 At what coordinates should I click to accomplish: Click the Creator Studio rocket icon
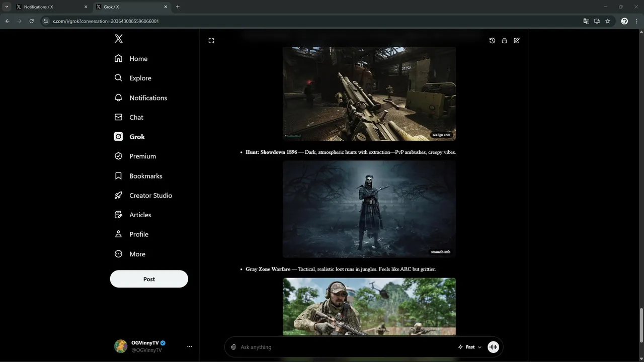click(118, 195)
